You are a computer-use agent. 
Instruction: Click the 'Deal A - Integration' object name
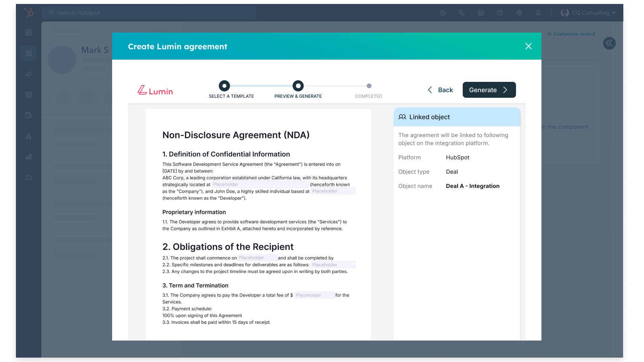pos(473,186)
